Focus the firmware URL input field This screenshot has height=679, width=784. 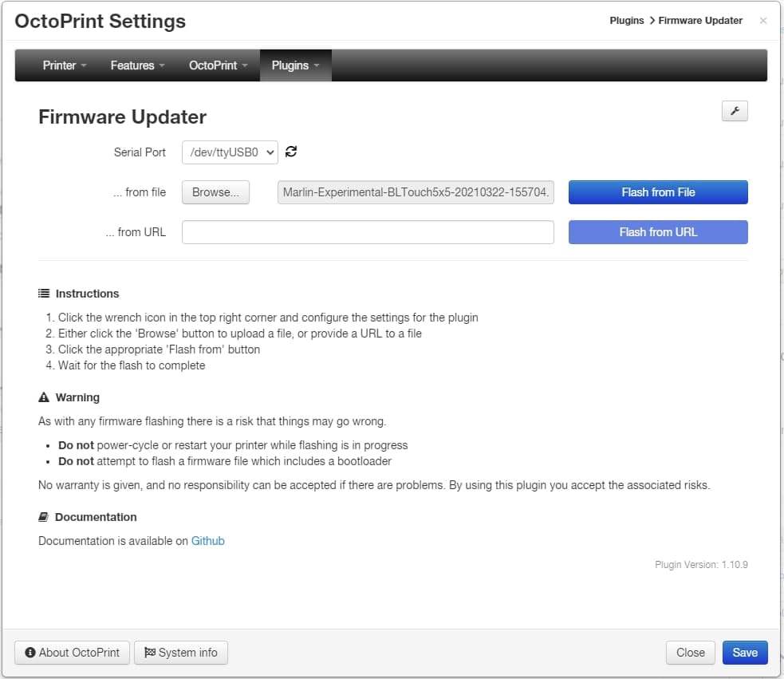point(368,232)
